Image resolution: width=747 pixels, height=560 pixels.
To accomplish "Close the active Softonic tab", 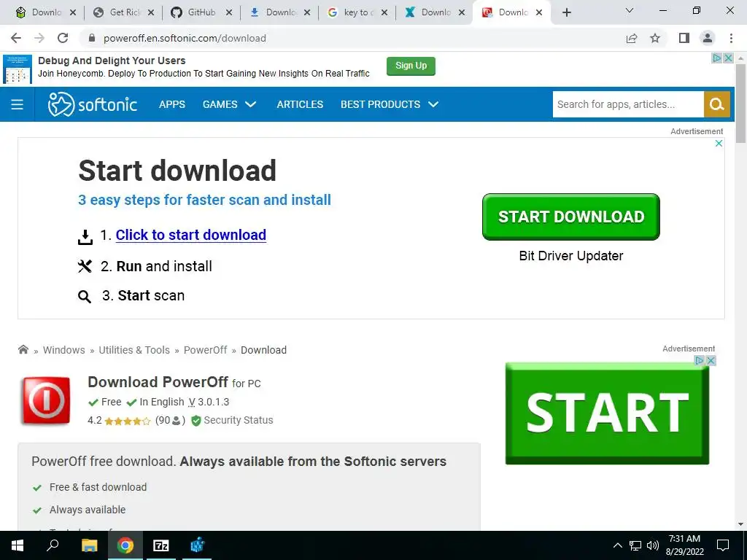I will tap(539, 12).
